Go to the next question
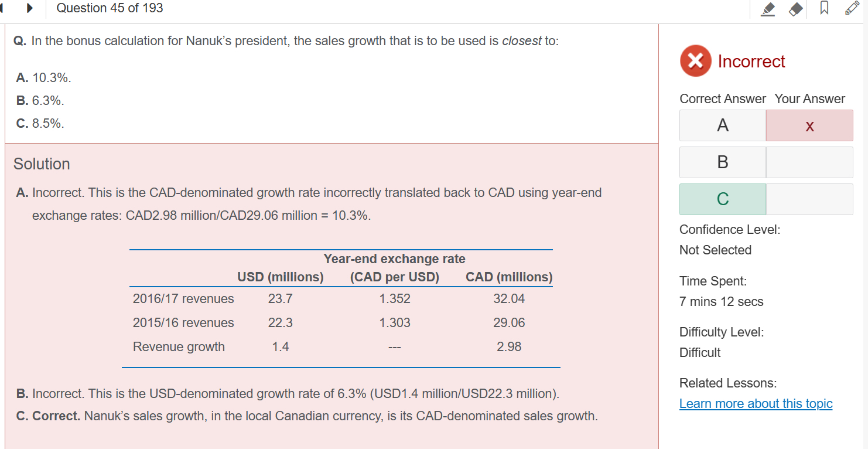This screenshot has width=868, height=449. (x=29, y=8)
